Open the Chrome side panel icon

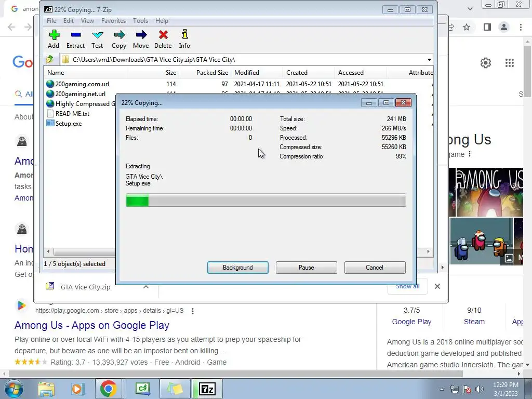pyautogui.click(x=487, y=27)
